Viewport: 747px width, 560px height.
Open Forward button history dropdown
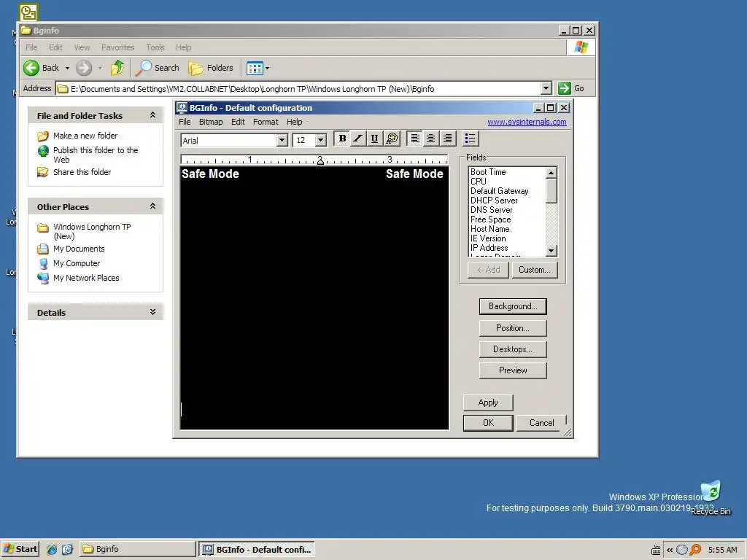click(x=100, y=68)
